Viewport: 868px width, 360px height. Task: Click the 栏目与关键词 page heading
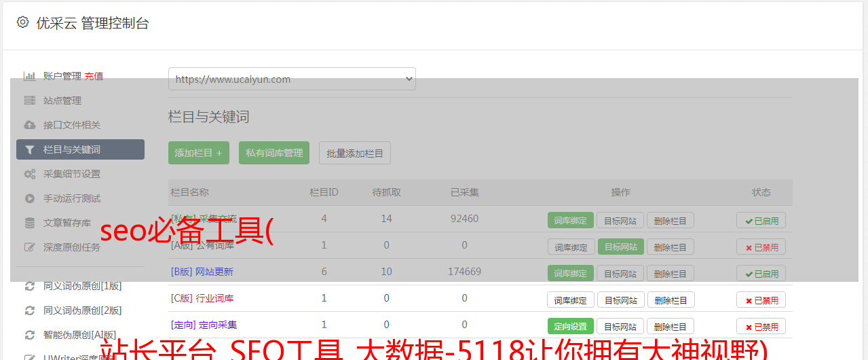[209, 117]
